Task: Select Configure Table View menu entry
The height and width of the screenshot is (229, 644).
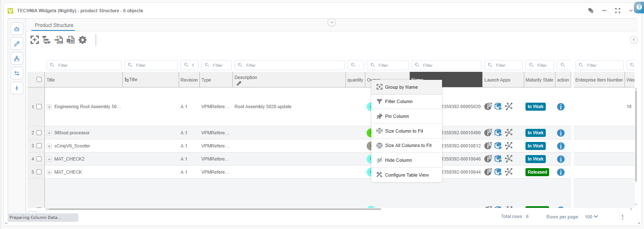Action: (x=406, y=175)
